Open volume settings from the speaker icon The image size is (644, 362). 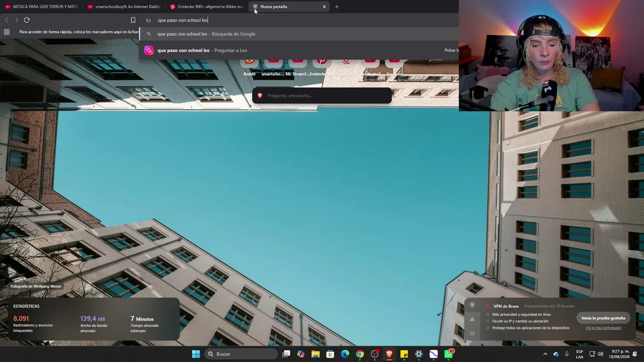click(600, 354)
